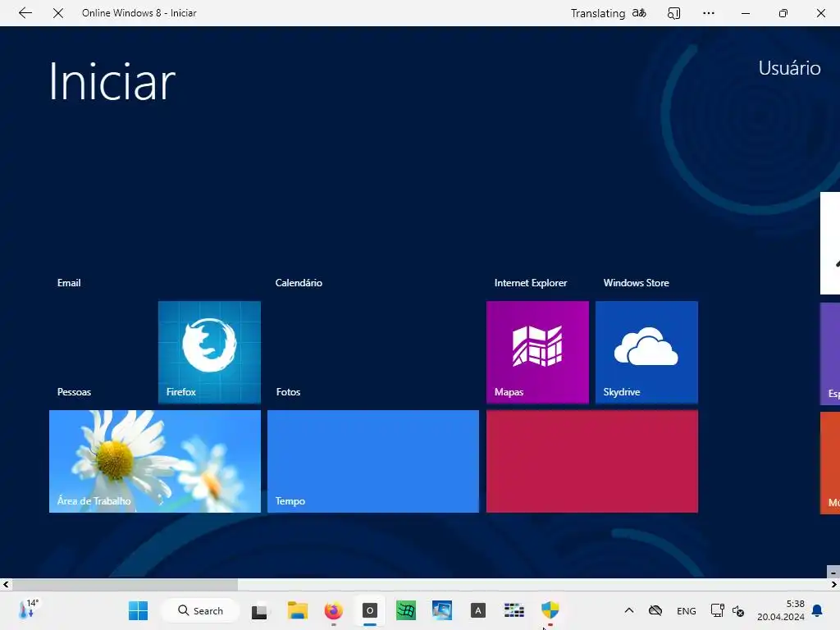Open the Skydrive cloud tile
This screenshot has height=630, width=840.
(646, 352)
